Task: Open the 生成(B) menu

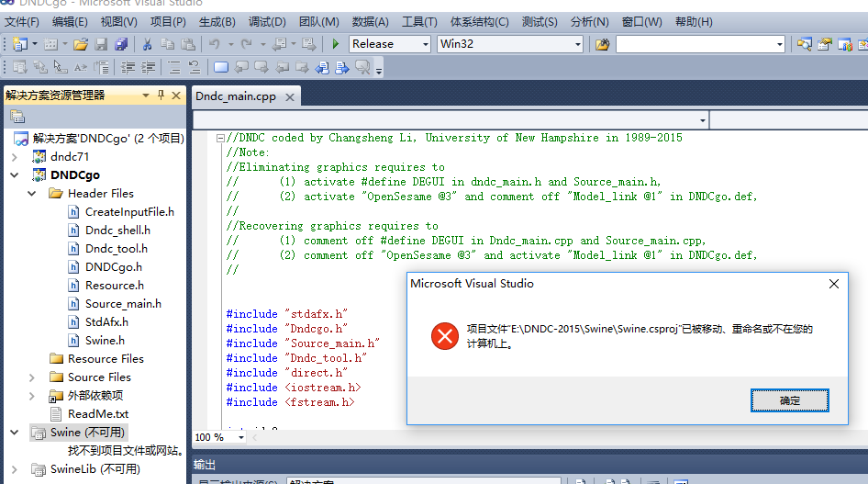Action: (217, 22)
